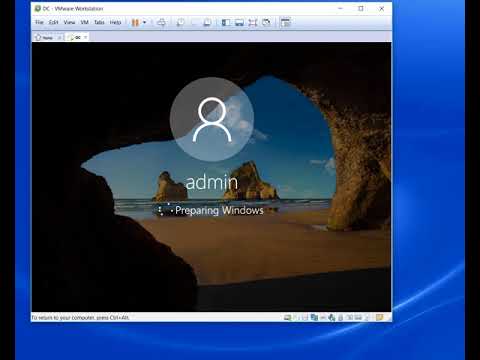Open the Edit menu
Screen dimensions: 480x360
point(53,22)
